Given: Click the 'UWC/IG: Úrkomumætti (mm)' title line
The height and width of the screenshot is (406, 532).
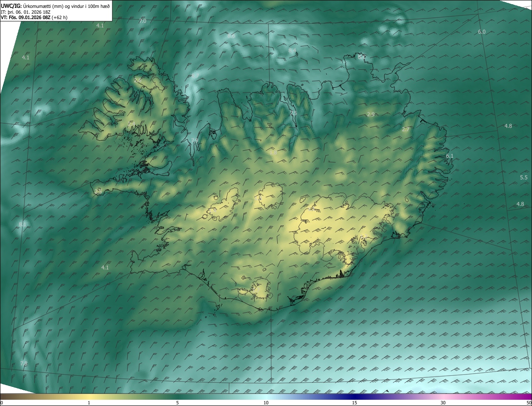Looking at the screenshot, I should click(55, 5).
